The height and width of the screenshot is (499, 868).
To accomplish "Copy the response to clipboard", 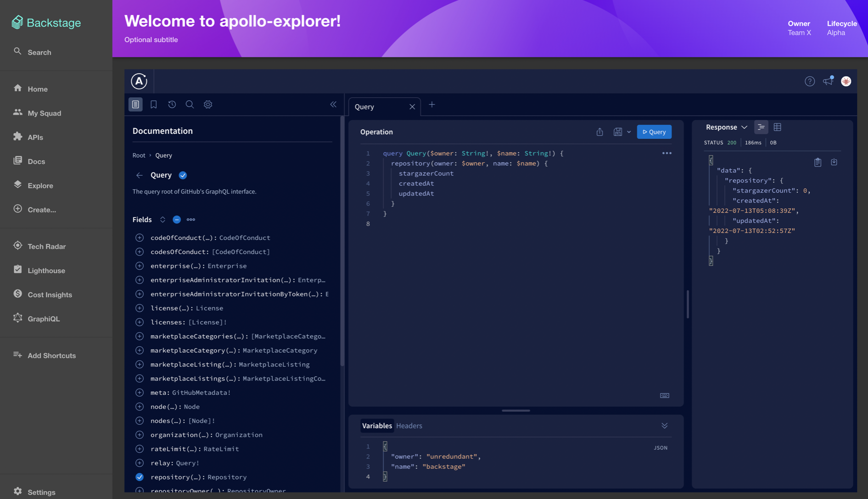I will click(x=818, y=162).
